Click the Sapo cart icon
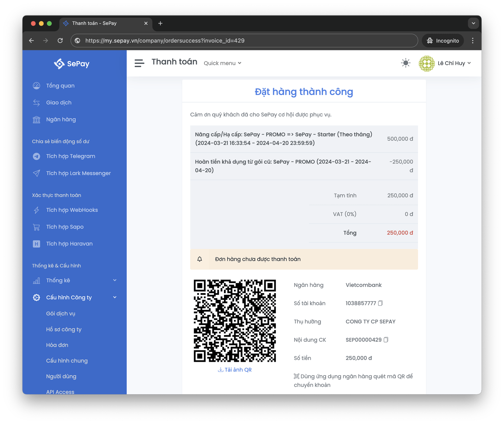Screen dimensions: 504x424 (x=36, y=227)
